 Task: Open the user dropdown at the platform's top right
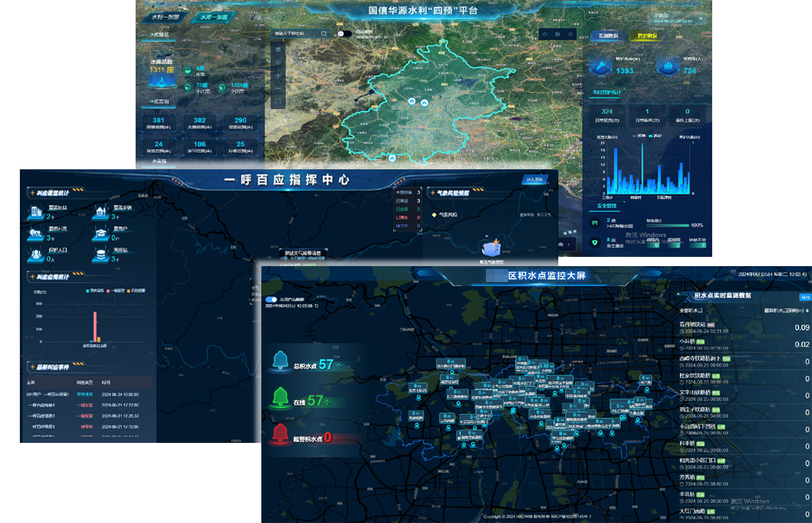679,18
